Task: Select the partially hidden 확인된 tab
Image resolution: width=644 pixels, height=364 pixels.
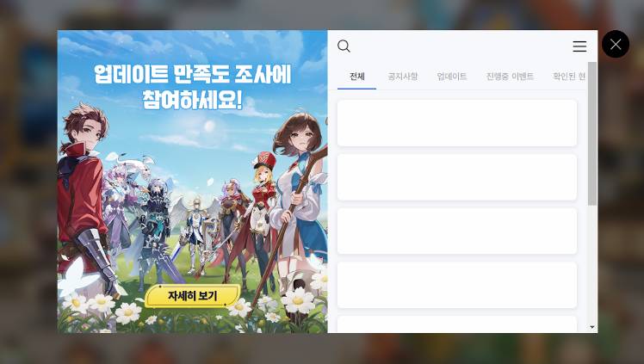Action: pyautogui.click(x=569, y=77)
